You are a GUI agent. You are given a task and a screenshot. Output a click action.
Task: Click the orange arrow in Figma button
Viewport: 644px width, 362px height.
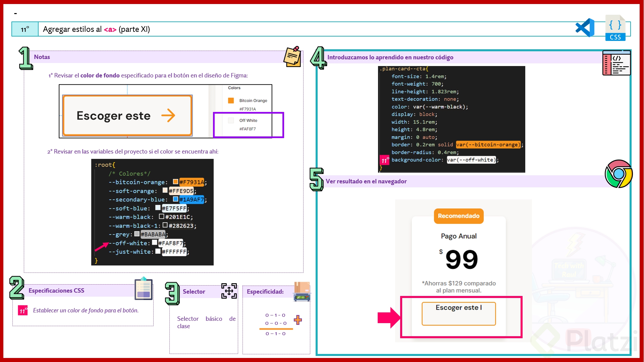click(x=168, y=115)
